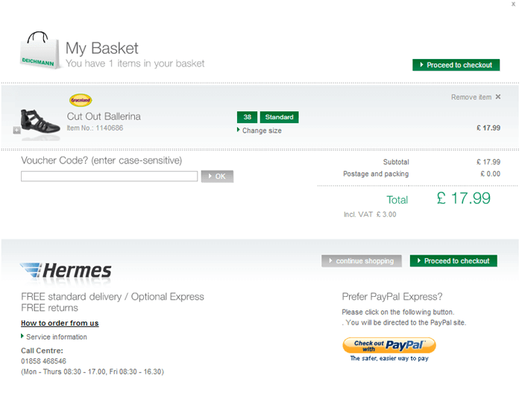Screen dimensions: 522x420
Task: Click the plus icon beside shoe thumbnail
Action: click(x=16, y=131)
